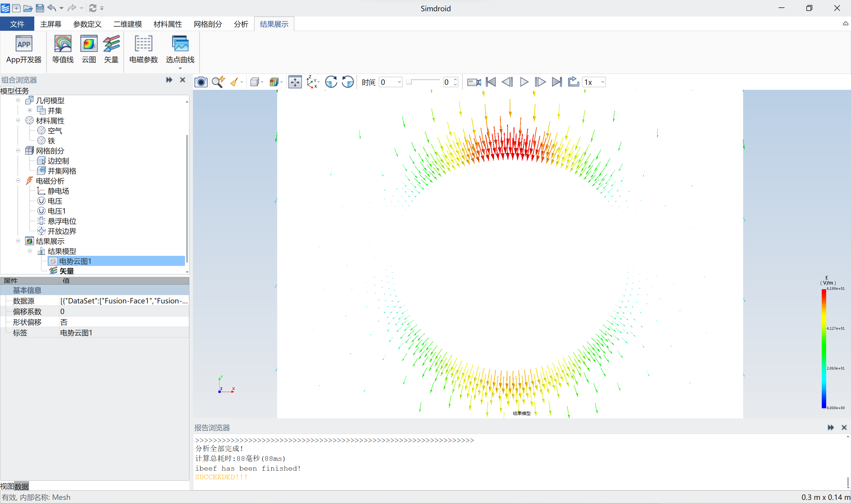851x504 pixels.
Task: Click the undo arrow icon
Action: click(52, 8)
